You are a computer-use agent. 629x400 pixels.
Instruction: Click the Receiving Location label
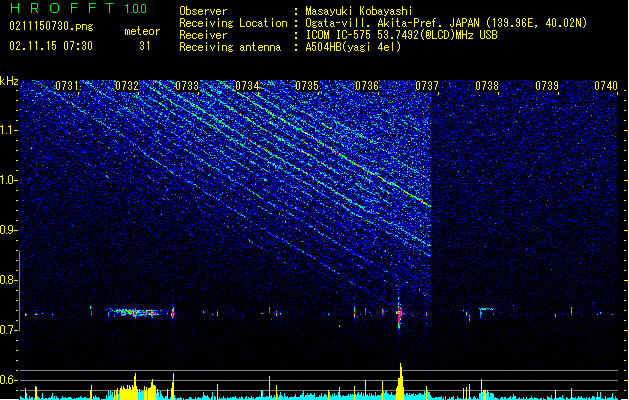point(233,23)
